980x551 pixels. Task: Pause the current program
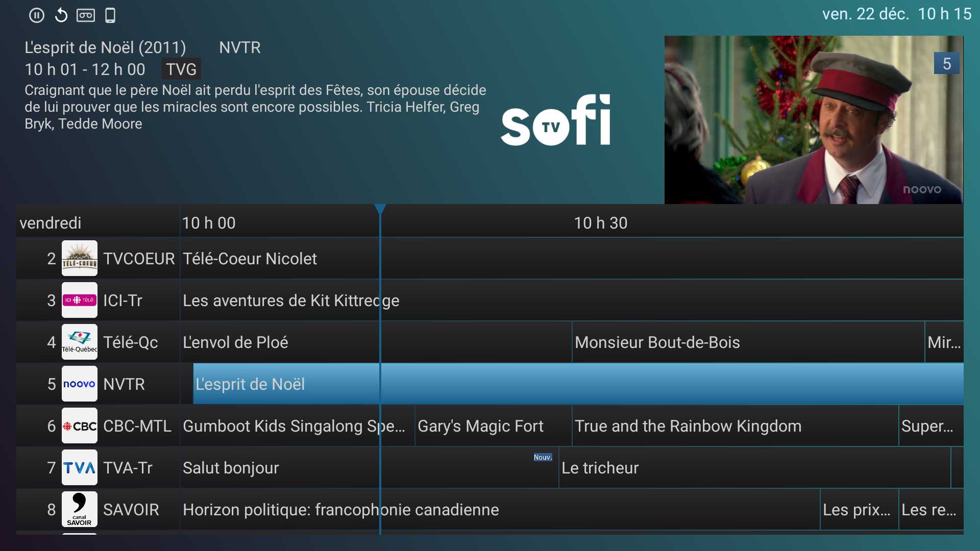point(36,15)
